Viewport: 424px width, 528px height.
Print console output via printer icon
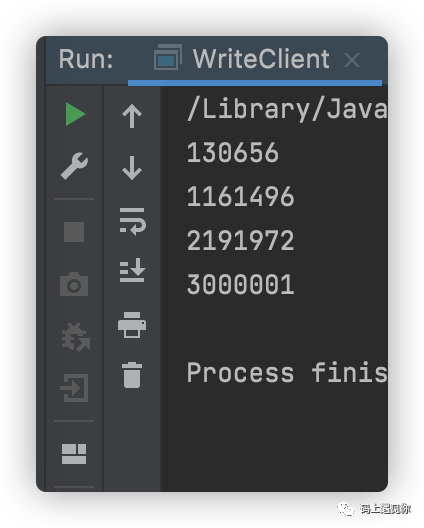pyautogui.click(x=132, y=325)
